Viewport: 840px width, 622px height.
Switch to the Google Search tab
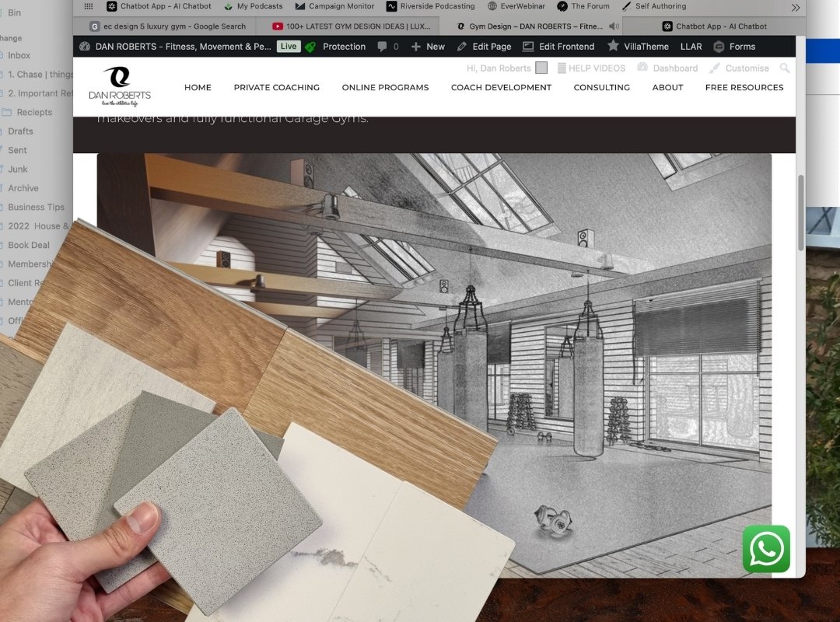click(x=167, y=26)
